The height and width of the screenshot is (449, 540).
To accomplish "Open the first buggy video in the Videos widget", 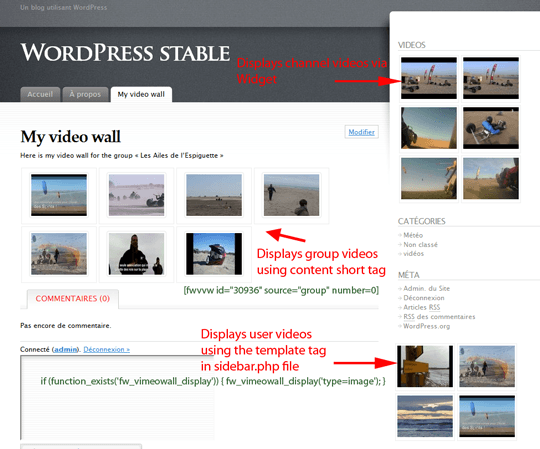I will click(x=429, y=79).
